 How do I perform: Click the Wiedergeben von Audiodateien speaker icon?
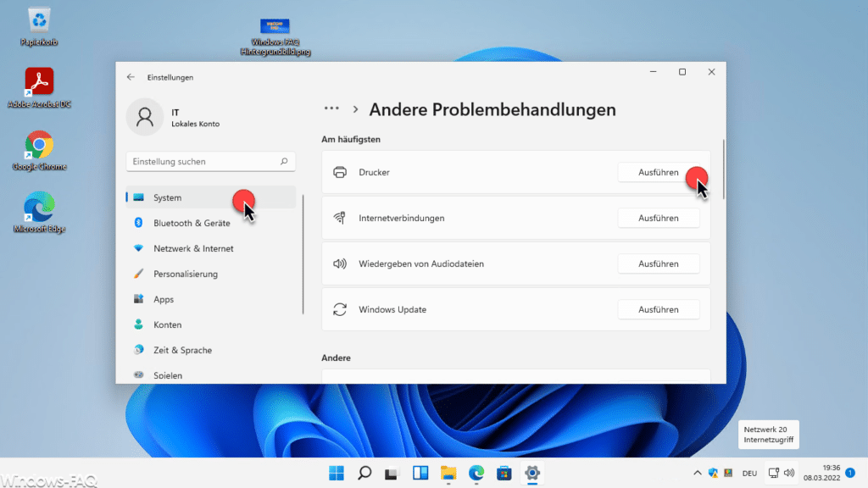(340, 264)
